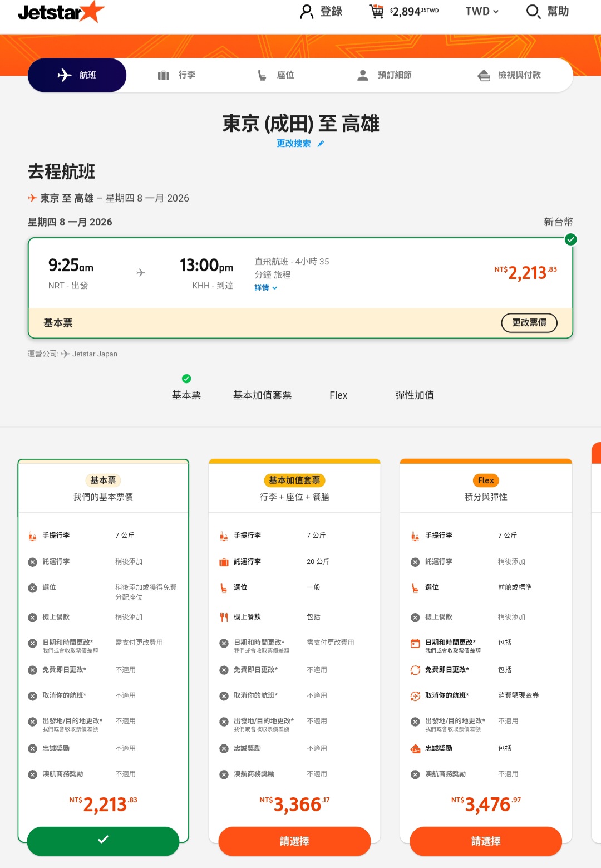Screen dimensions: 601x868
Task: Click the 登錄 login person icon
Action: (x=306, y=11)
